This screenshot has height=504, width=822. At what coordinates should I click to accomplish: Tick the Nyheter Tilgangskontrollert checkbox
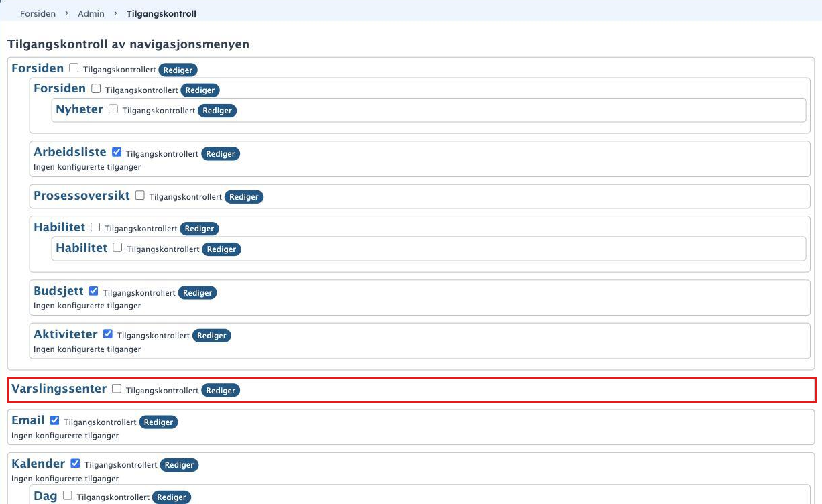pyautogui.click(x=113, y=109)
